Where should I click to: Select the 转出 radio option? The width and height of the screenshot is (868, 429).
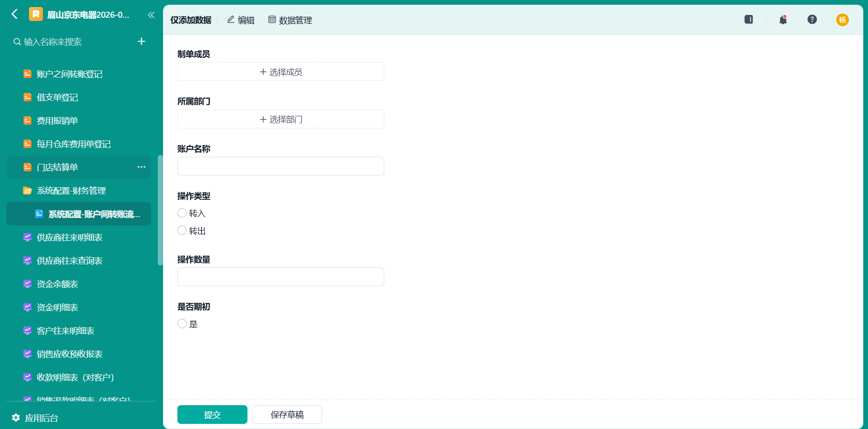tap(182, 230)
